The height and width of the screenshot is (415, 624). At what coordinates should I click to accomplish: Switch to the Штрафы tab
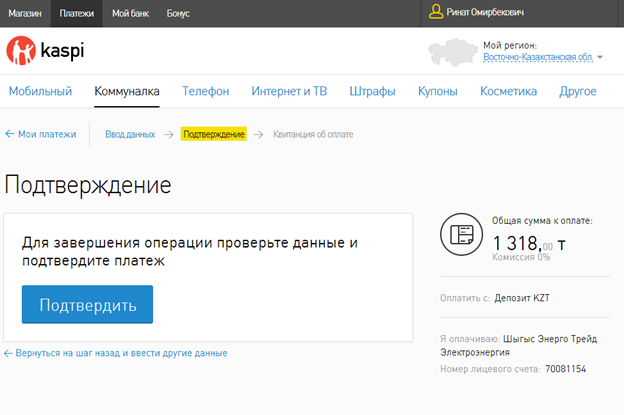point(372,91)
